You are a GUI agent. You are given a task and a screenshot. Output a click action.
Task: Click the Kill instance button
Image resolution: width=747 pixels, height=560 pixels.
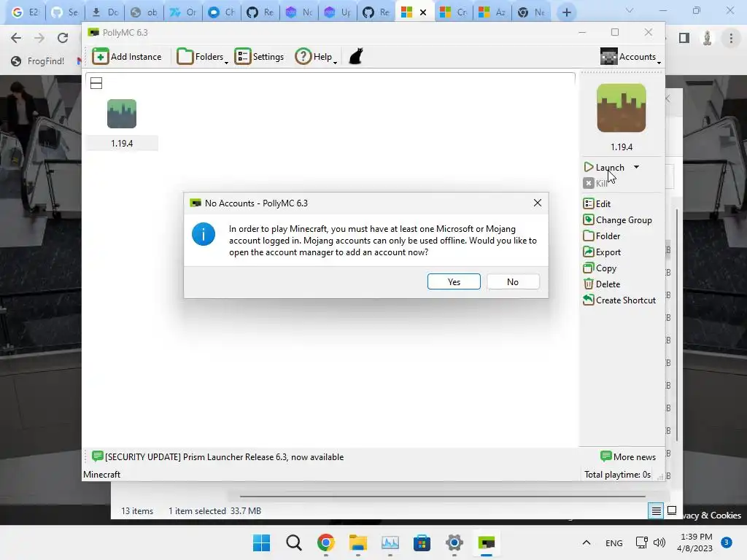point(595,183)
